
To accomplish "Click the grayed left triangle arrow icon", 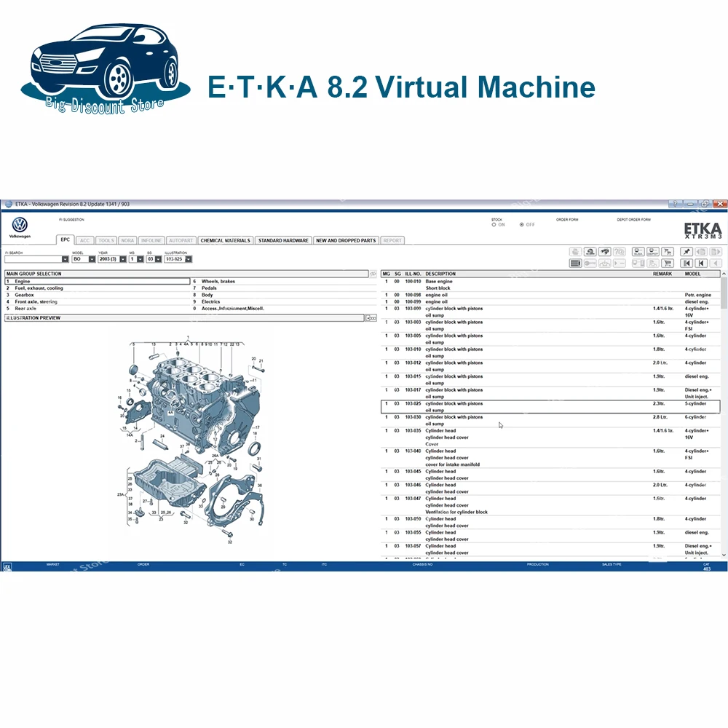I will point(716,264).
